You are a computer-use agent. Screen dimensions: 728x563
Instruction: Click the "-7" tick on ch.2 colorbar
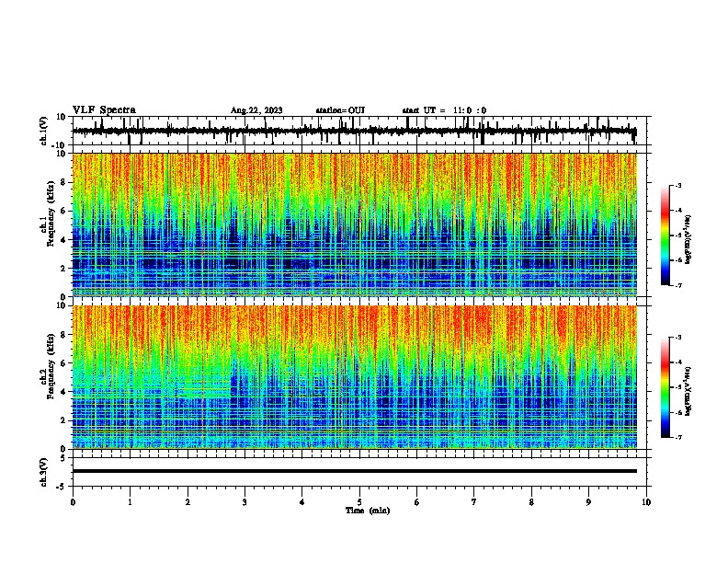[678, 438]
